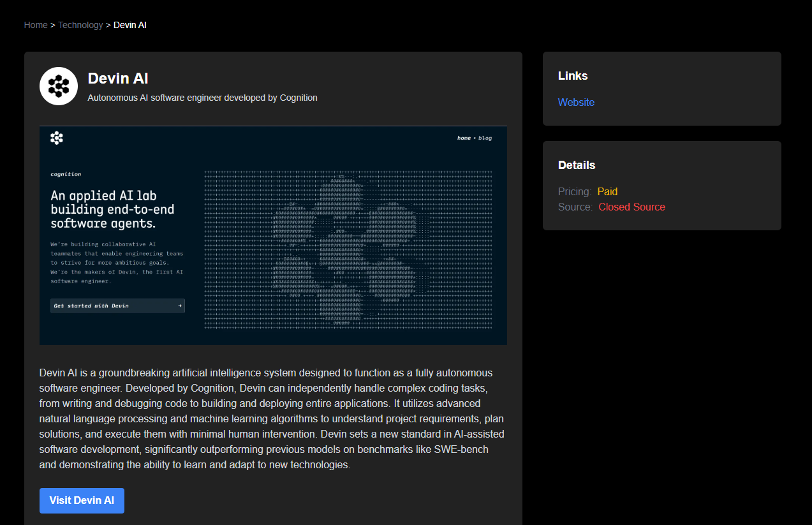812x525 pixels.
Task: Click the Devin AI breadcrumb text
Action: (130, 25)
